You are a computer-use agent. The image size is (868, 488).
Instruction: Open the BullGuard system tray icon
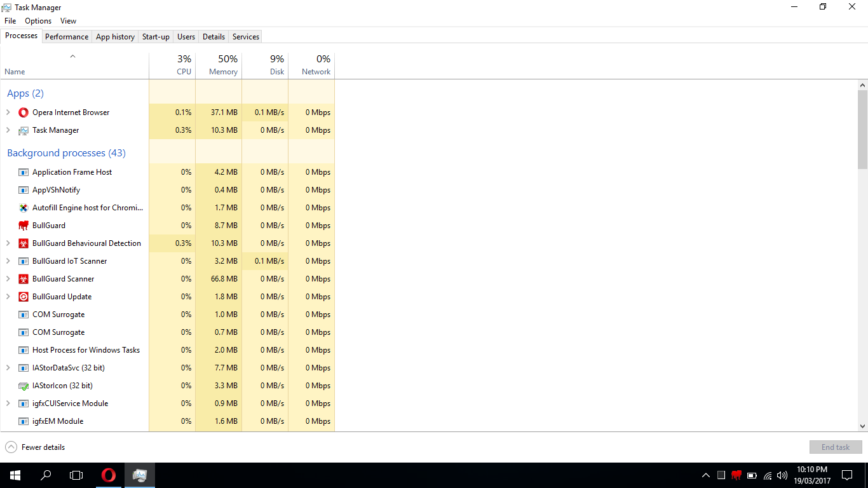(x=736, y=475)
